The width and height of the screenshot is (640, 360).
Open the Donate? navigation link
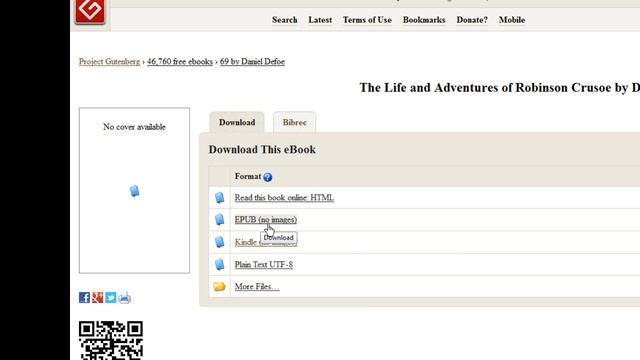(472, 20)
